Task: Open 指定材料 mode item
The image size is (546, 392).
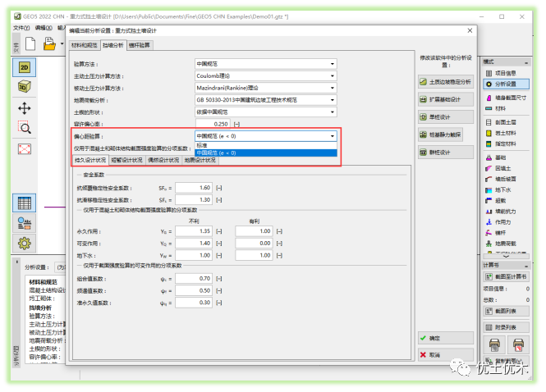Action: [506, 144]
